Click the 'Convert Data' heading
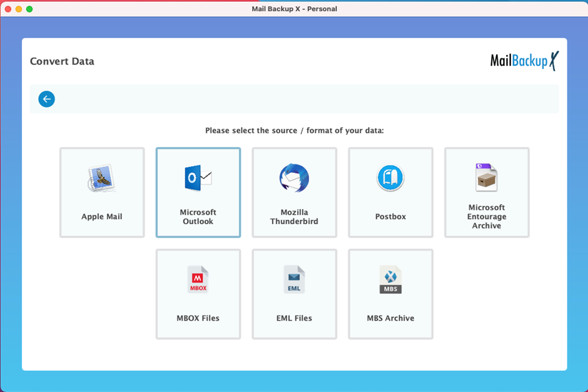The height and width of the screenshot is (392, 588). tap(62, 61)
